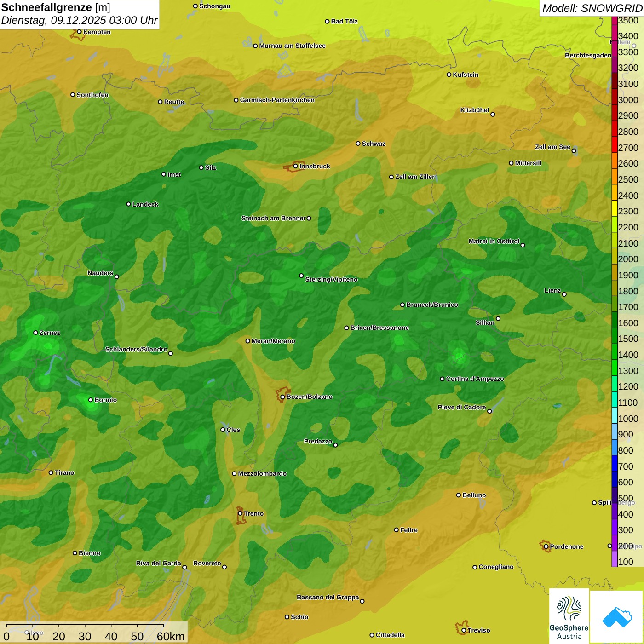Click the Imst label
Viewport: 644px width, 644px height.
point(174,174)
